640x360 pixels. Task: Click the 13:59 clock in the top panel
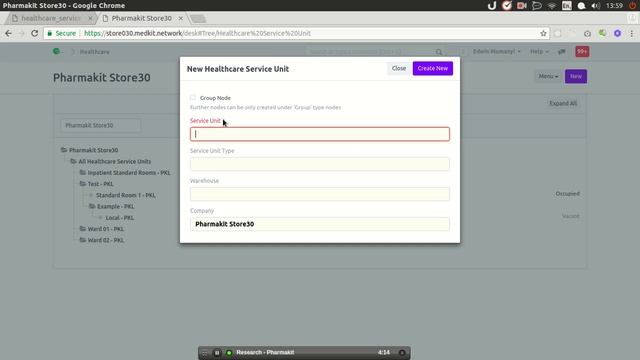[614, 6]
